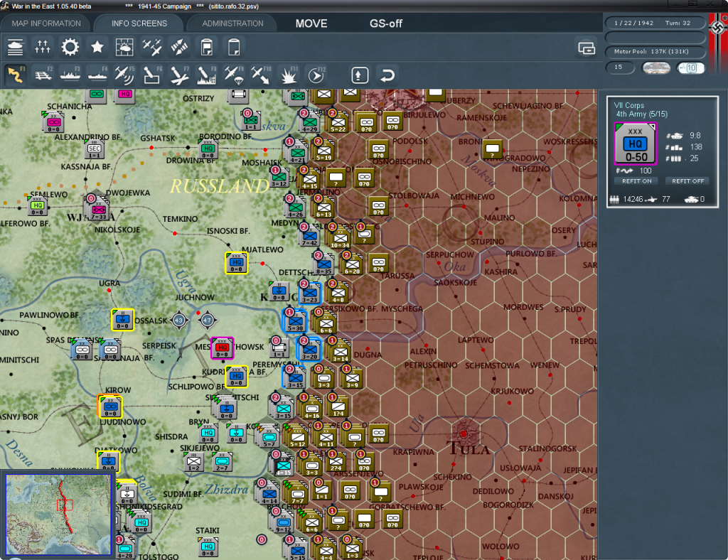Image resolution: width=728 pixels, height=560 pixels.
Task: Click the airbase marker numbered 43
Action: tap(179, 320)
